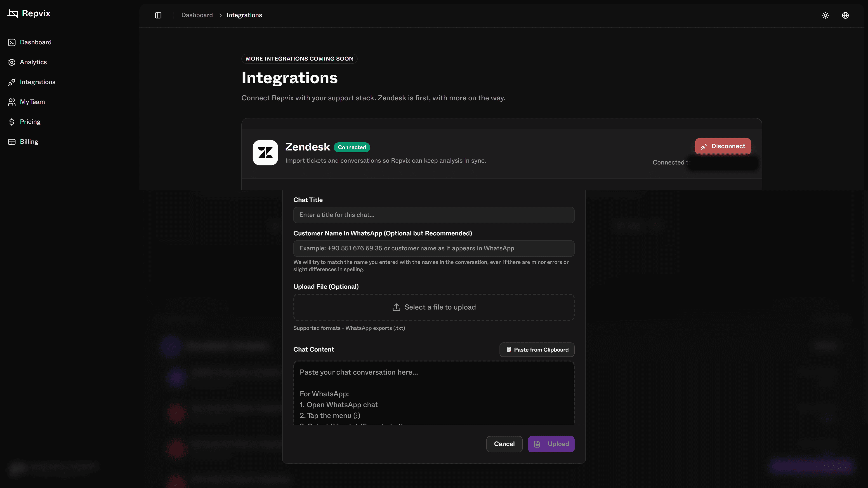The image size is (868, 488).
Task: Click the Zendesk logo tile
Action: click(265, 152)
